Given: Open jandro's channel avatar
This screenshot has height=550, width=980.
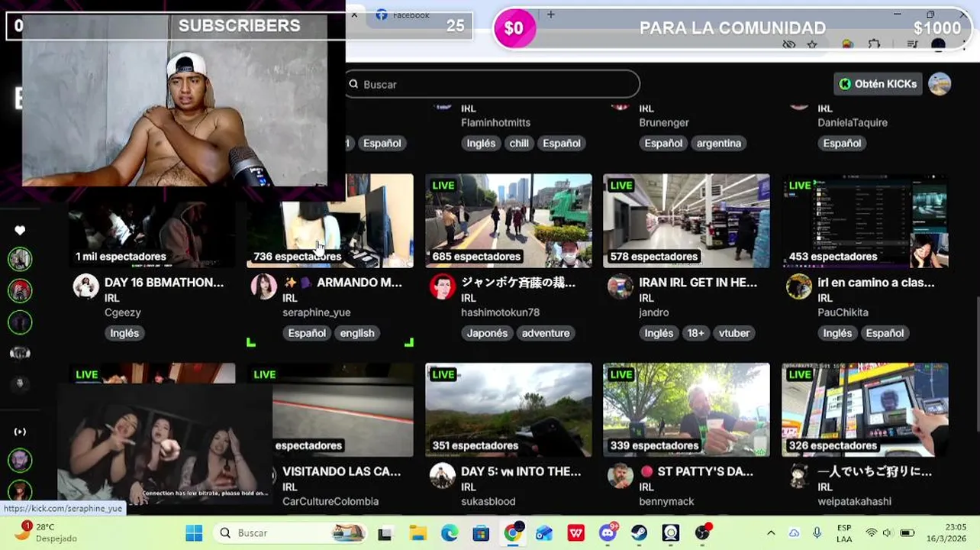Looking at the screenshot, I should click(620, 286).
